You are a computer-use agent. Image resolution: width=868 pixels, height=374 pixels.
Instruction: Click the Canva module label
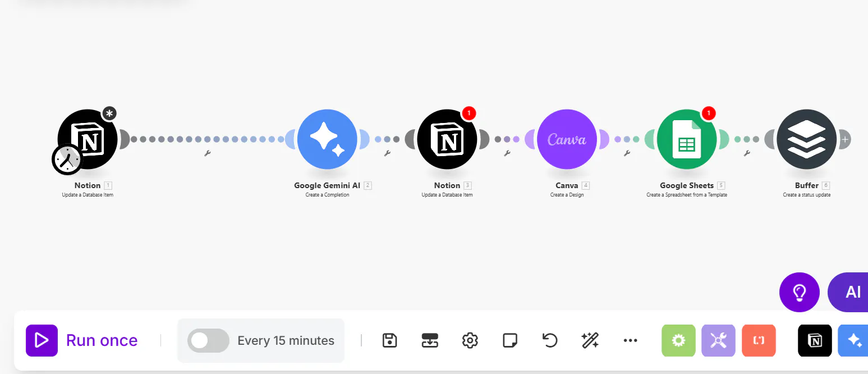(x=567, y=185)
